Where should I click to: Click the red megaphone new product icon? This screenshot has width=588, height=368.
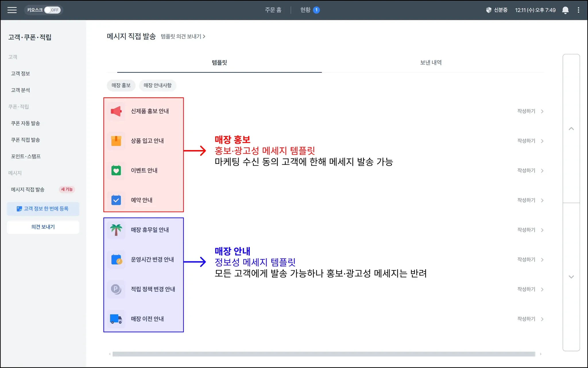point(116,111)
